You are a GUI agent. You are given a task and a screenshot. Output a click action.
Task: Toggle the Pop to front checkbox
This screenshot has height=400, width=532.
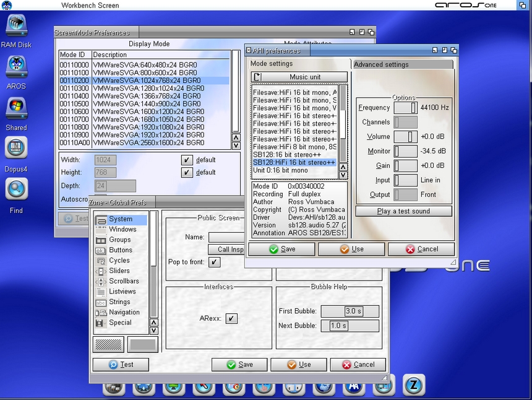[x=214, y=262]
